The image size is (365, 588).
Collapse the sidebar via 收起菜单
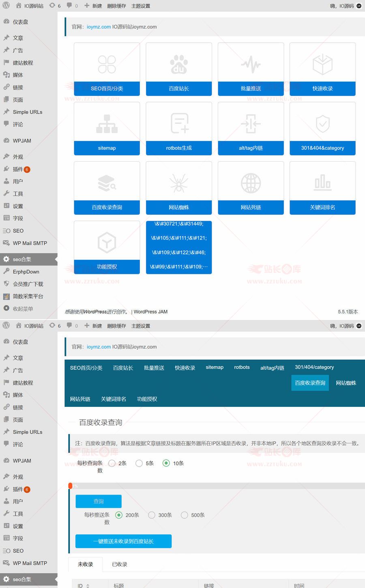[23, 309]
